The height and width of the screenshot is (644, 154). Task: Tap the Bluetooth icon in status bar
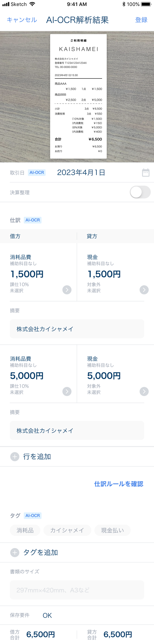click(x=124, y=4)
